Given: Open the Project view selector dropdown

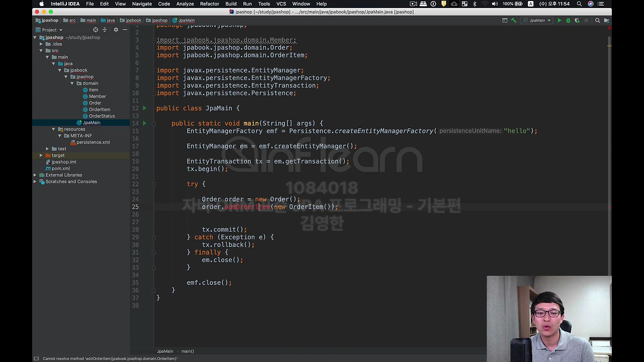Looking at the screenshot, I should 49,30.
